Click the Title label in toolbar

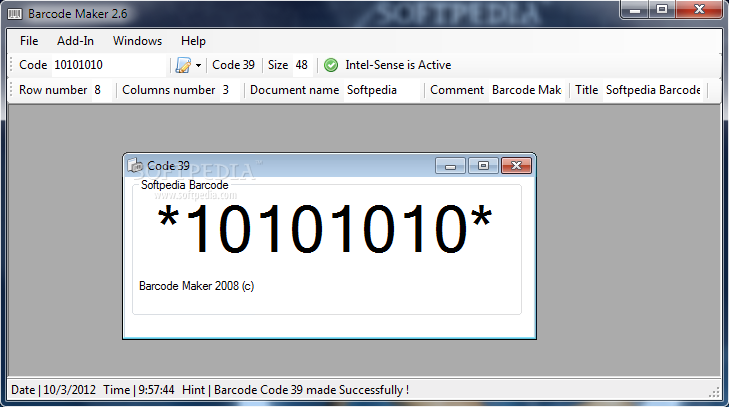pyautogui.click(x=586, y=90)
